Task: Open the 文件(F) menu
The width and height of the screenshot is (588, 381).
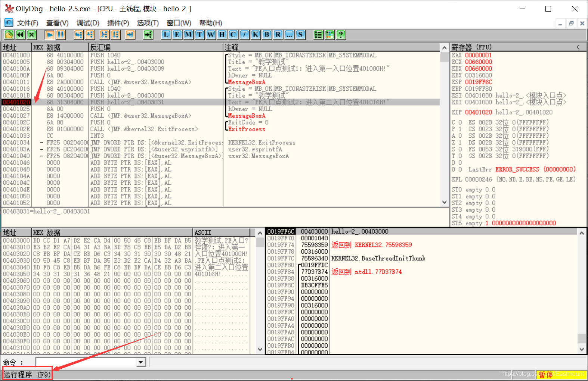Action: pyautogui.click(x=28, y=23)
